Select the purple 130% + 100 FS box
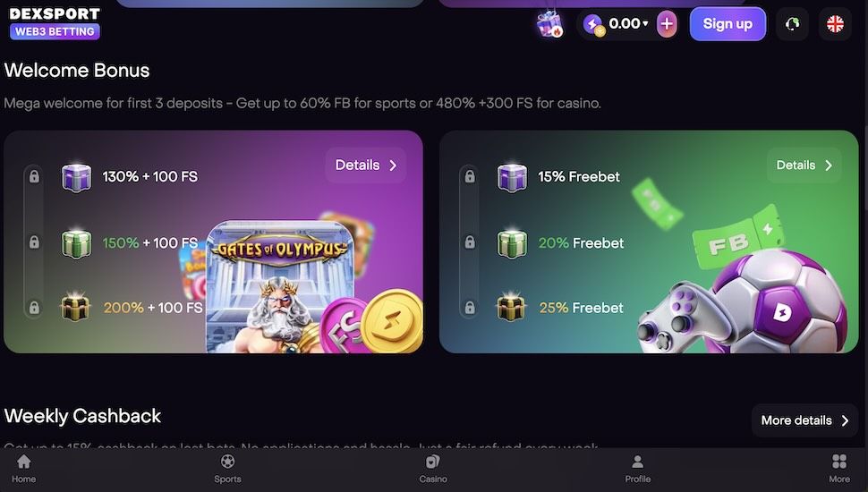This screenshot has height=492, width=868. (x=76, y=177)
